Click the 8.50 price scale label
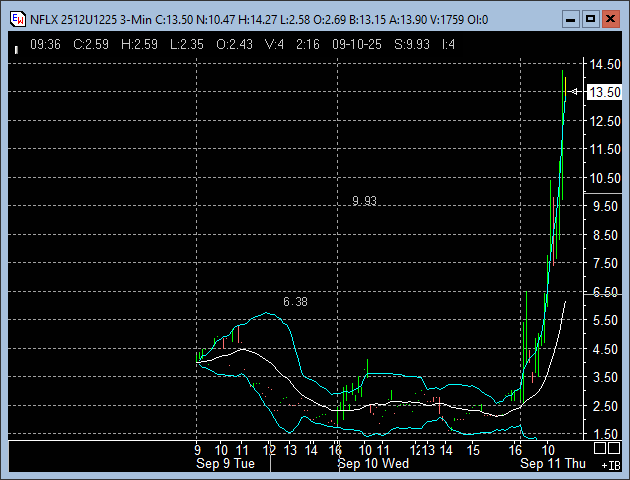 (x=605, y=235)
